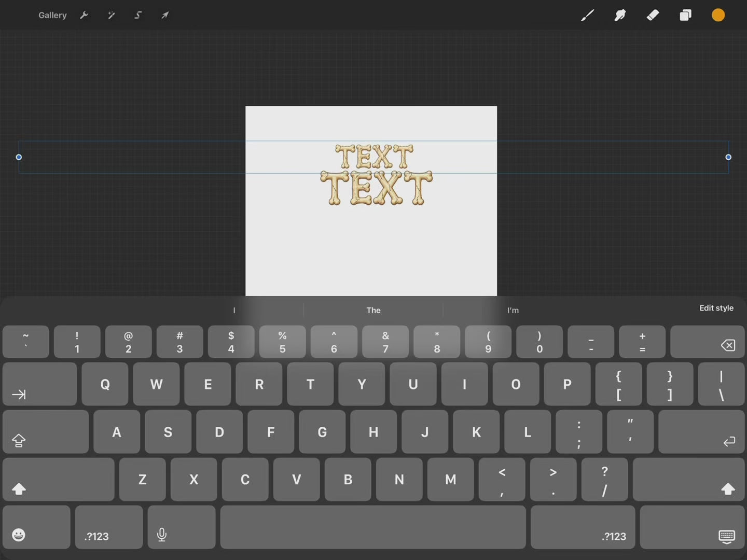The height and width of the screenshot is (560, 747).
Task: Open the Adjustments magic wand menu
Action: click(x=111, y=15)
